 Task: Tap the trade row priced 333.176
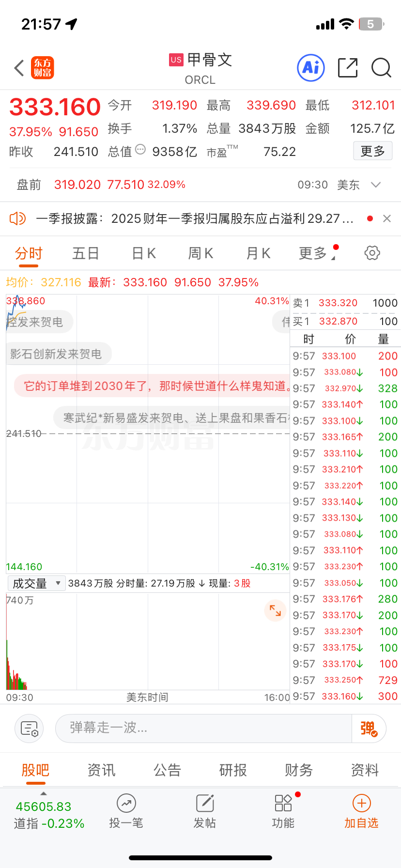345,599
